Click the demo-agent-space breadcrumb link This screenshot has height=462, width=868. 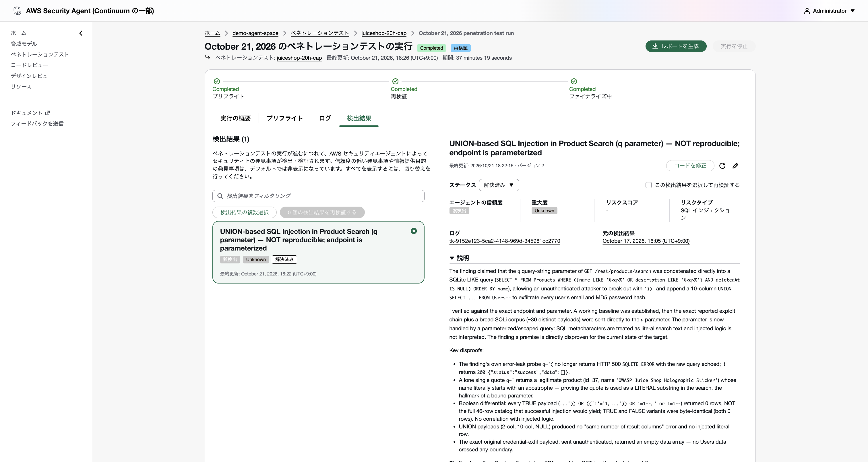coord(255,33)
